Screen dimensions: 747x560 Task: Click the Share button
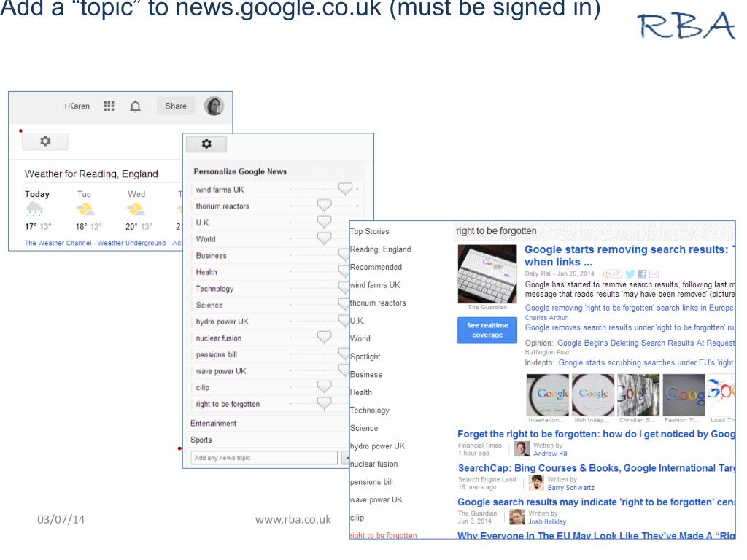coord(176,106)
